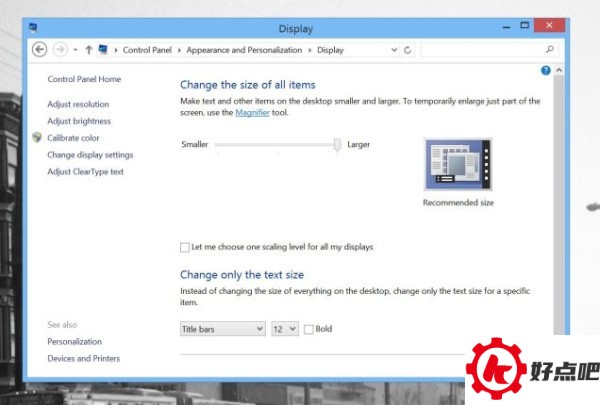Click the Forward navigation arrow
600x405 pixels.
[x=60, y=49]
